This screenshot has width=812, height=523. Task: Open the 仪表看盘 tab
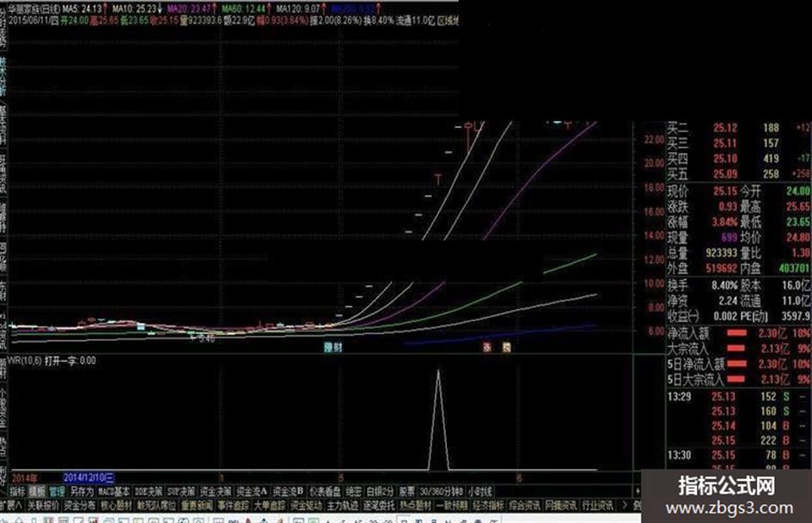[325, 491]
